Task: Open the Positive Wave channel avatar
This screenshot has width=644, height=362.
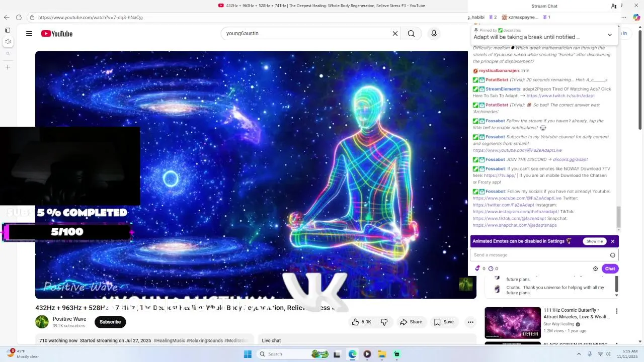Action: tap(42, 322)
